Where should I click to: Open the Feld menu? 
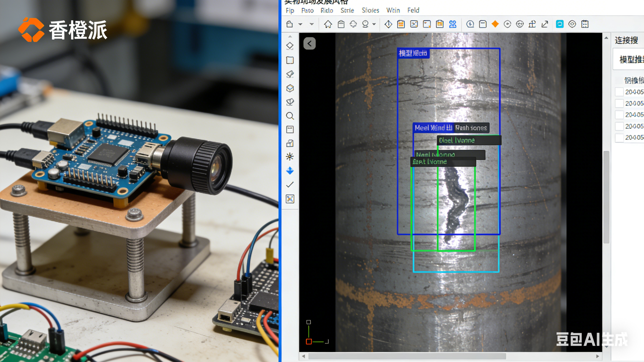[x=413, y=10]
